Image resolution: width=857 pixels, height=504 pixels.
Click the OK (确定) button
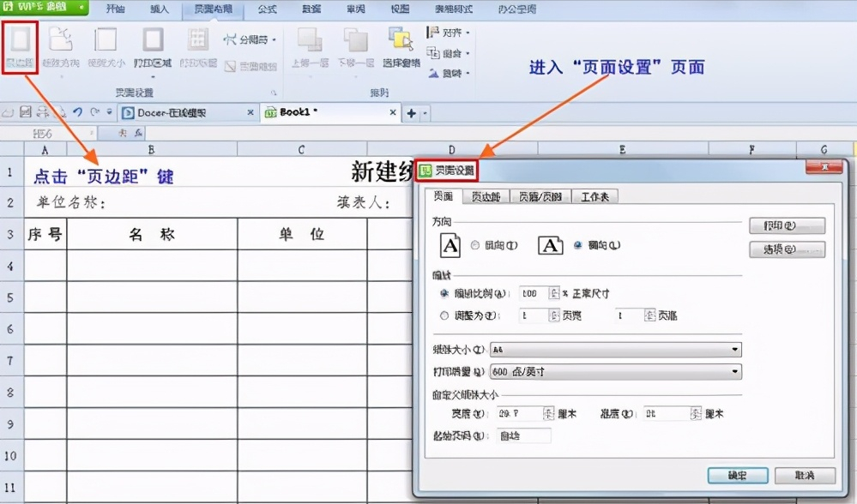tap(737, 476)
